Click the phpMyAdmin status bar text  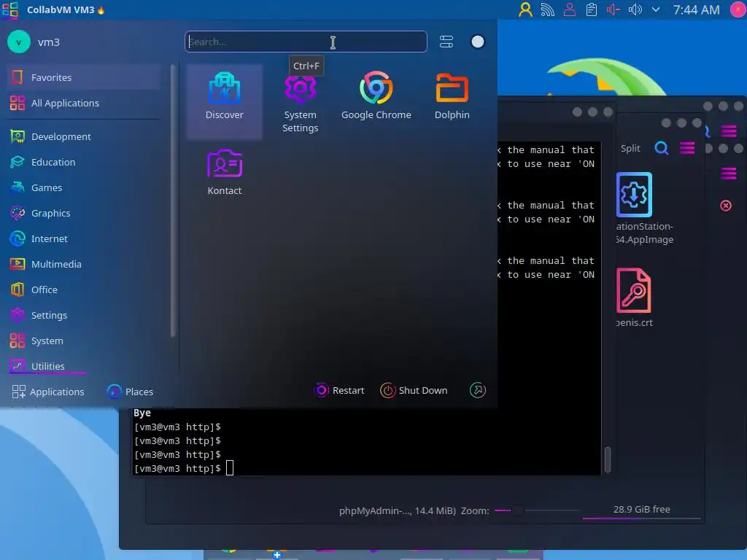pos(398,511)
